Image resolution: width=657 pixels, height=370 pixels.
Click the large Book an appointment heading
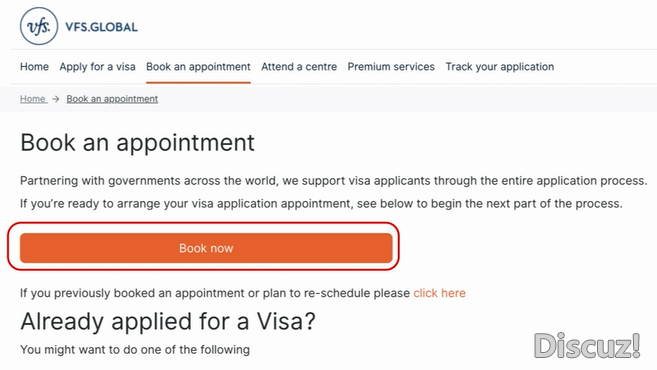click(137, 142)
